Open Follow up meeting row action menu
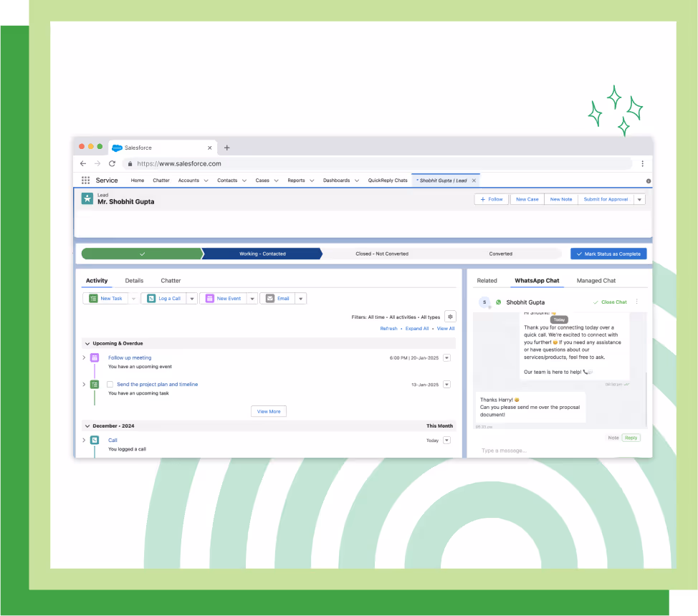Image resolution: width=698 pixels, height=616 pixels. coord(446,358)
